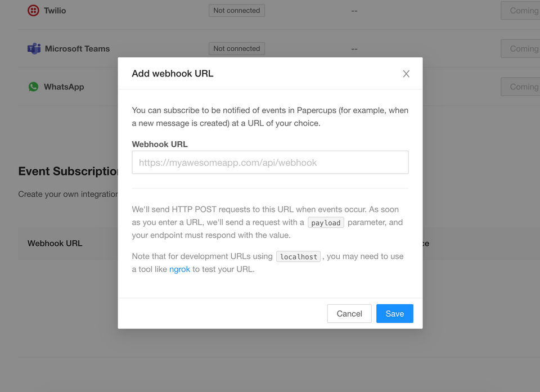Click Microsoft Teams' Not connected status tag

(237, 48)
